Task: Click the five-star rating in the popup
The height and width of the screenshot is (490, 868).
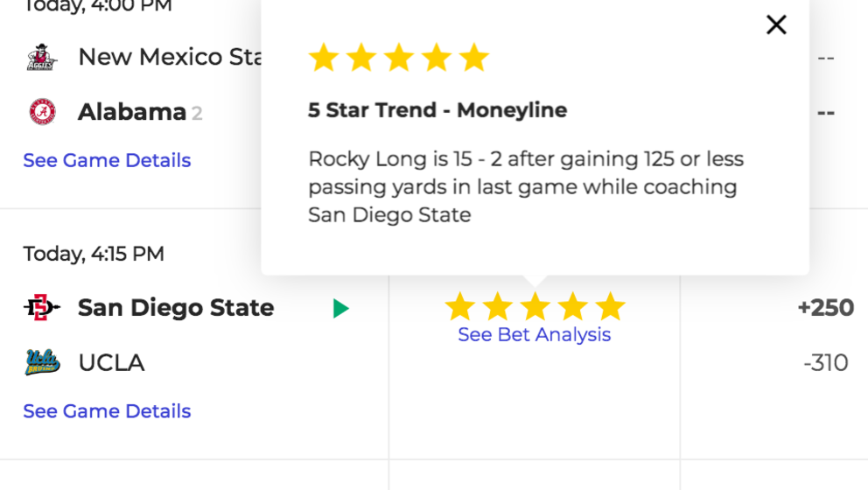Action: click(x=399, y=58)
